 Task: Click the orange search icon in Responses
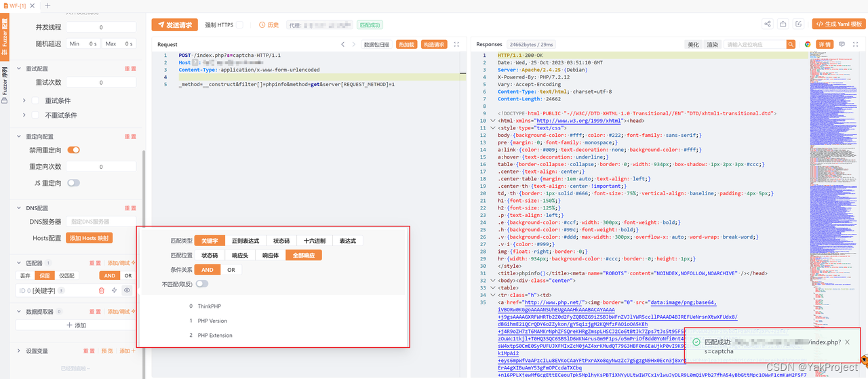[791, 44]
